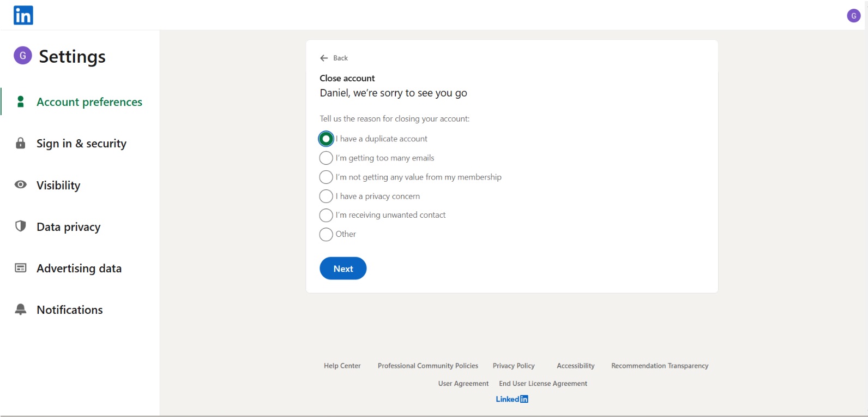Open the Sign in & security section
The image size is (868, 417).
(x=81, y=144)
